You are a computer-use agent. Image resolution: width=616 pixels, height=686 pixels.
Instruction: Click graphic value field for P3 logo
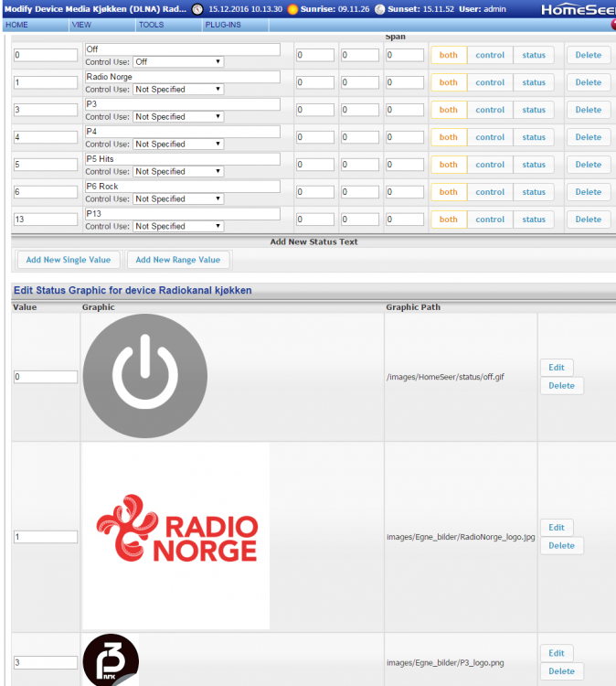point(46,662)
